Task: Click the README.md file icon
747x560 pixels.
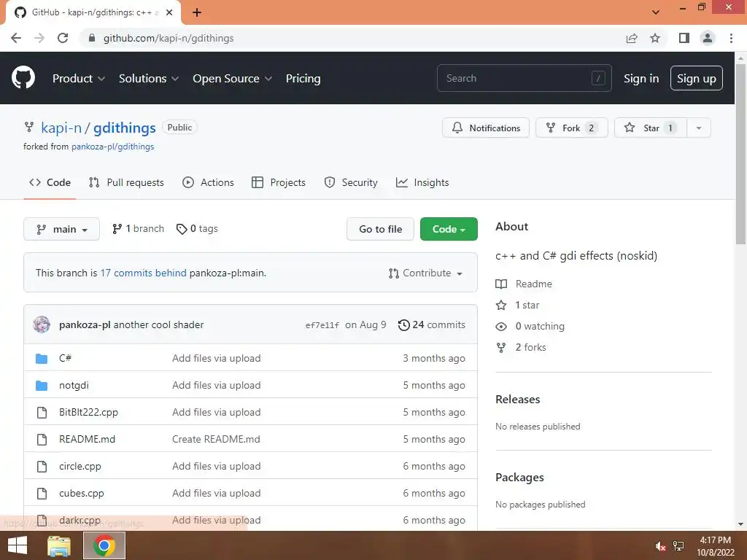Action: point(42,439)
